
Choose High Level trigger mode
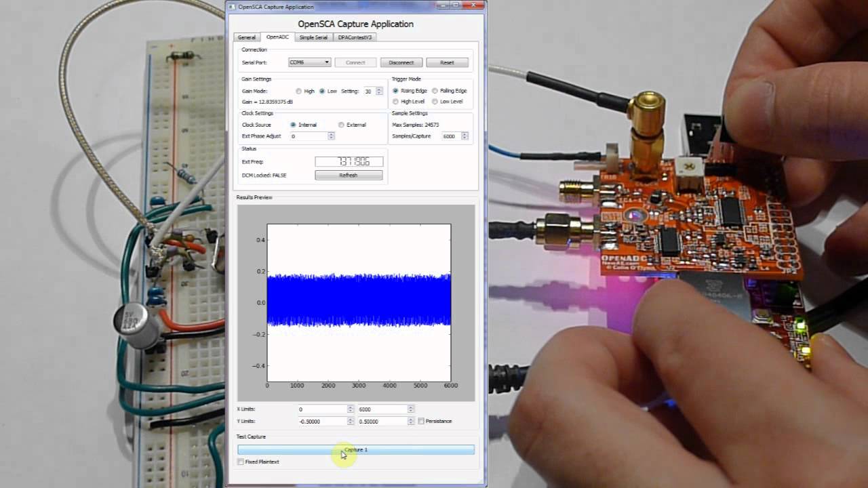(395, 102)
